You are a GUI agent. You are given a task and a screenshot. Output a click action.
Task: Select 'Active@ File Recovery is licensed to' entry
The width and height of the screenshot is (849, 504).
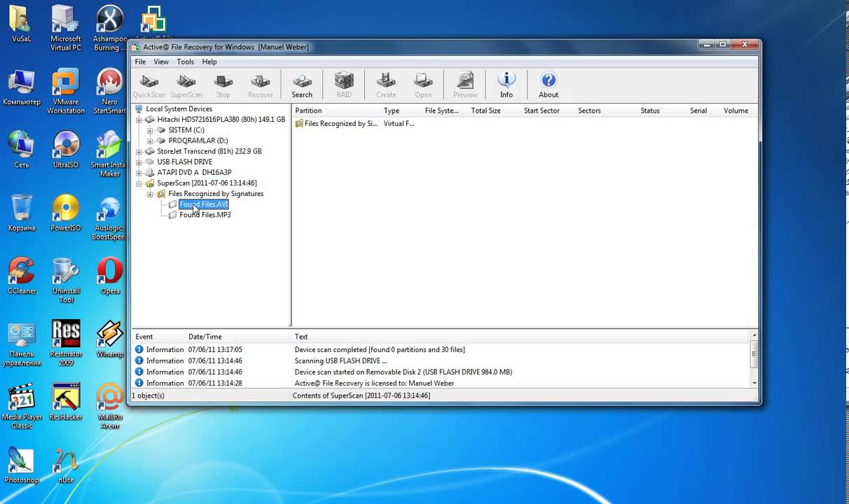pos(441,384)
